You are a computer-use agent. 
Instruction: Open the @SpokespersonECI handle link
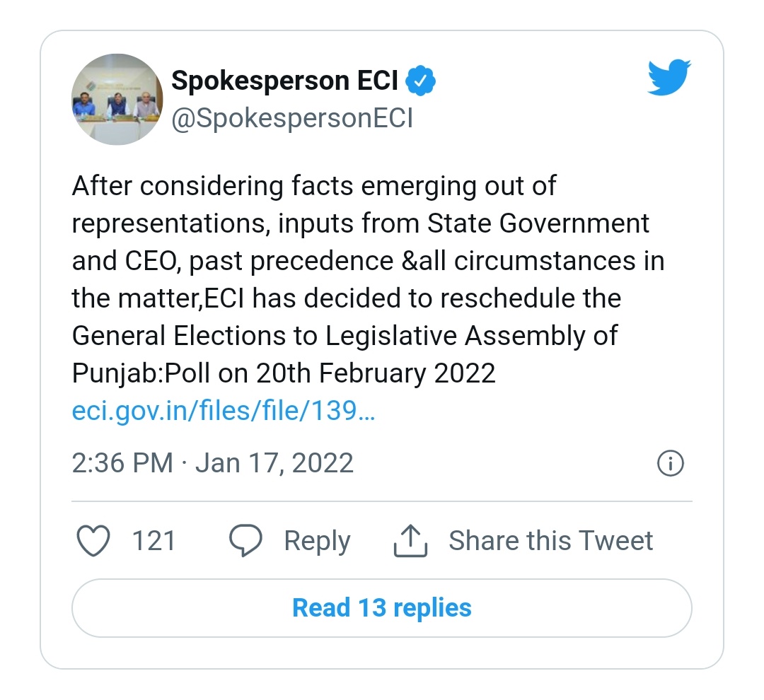click(x=292, y=118)
